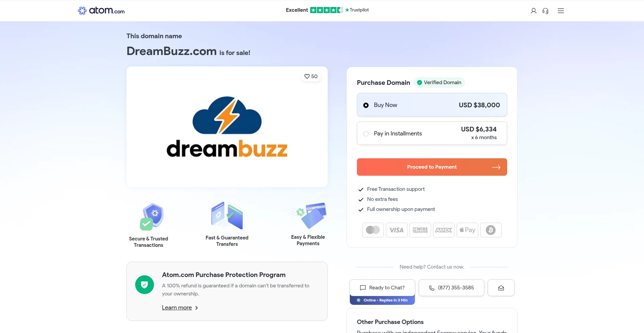Viewport: 644px width, 333px height.
Task: Click the envelope email contact button
Action: [x=501, y=288]
